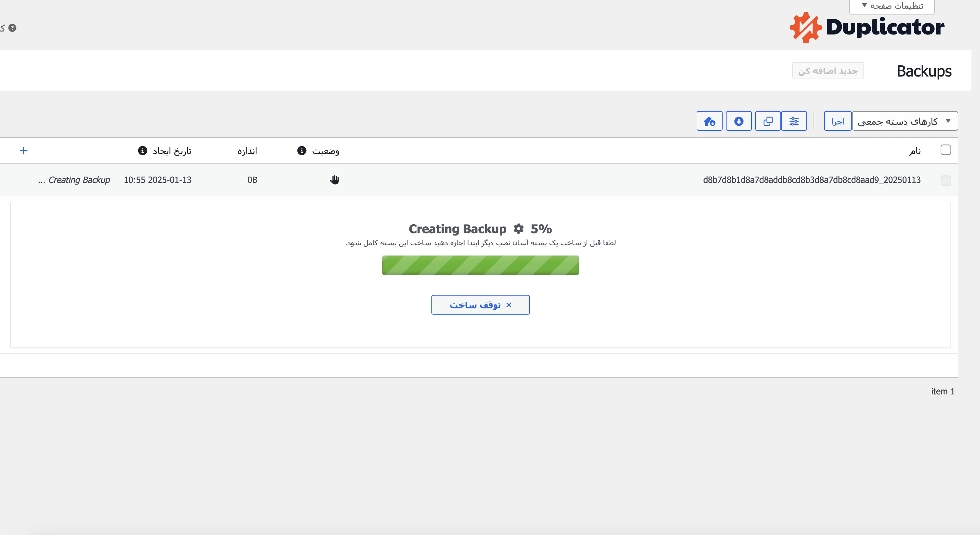This screenshot has height=535, width=980.
Task: Click the blue plus expand icon in header
Action: 24,151
